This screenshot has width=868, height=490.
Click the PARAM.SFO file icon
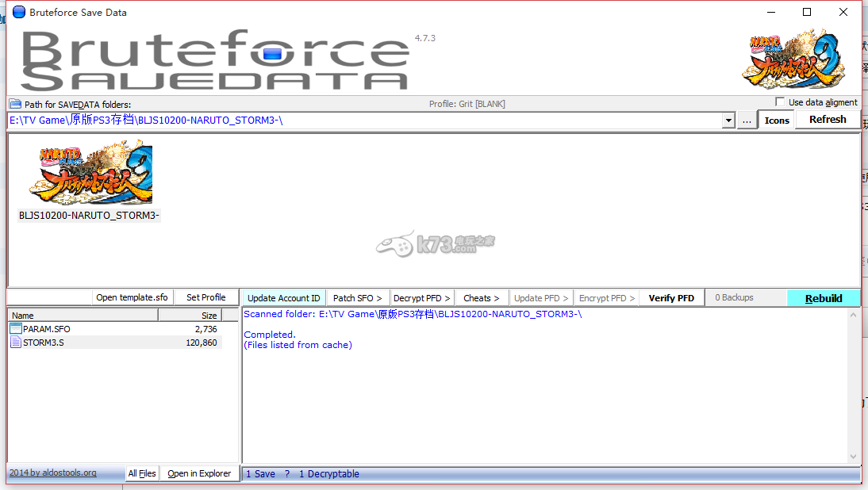[16, 328]
